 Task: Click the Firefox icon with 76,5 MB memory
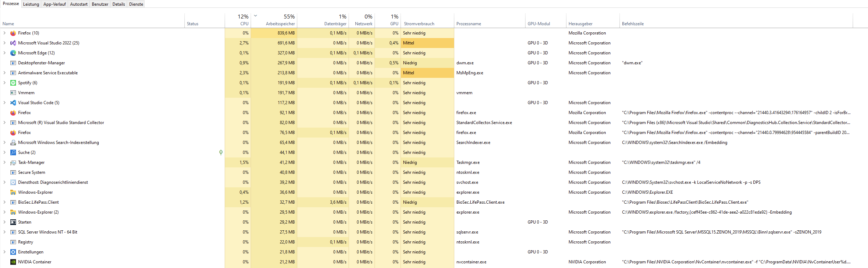tap(13, 133)
